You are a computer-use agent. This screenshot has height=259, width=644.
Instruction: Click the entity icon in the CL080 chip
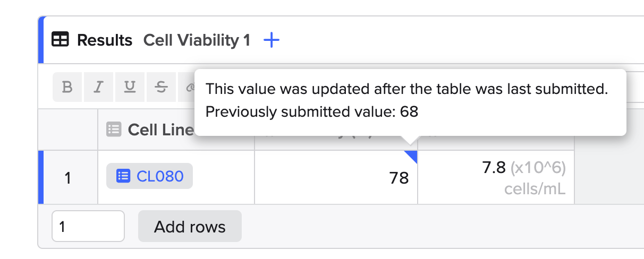click(123, 176)
